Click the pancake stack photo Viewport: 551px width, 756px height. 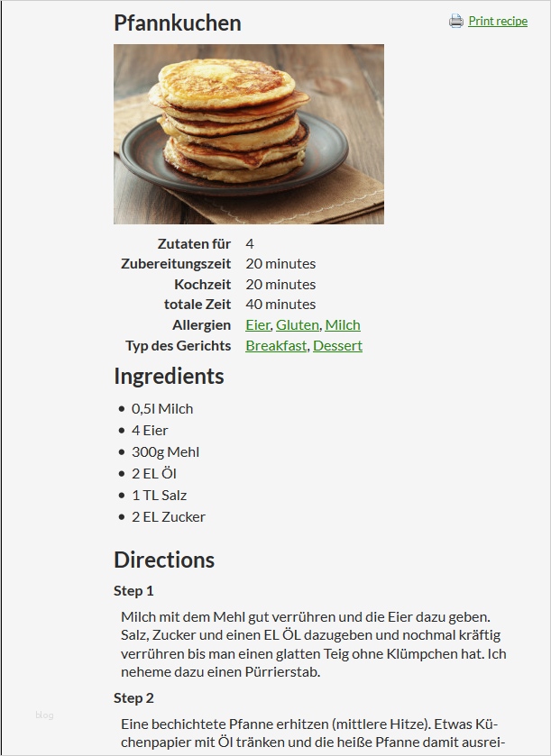pos(248,133)
